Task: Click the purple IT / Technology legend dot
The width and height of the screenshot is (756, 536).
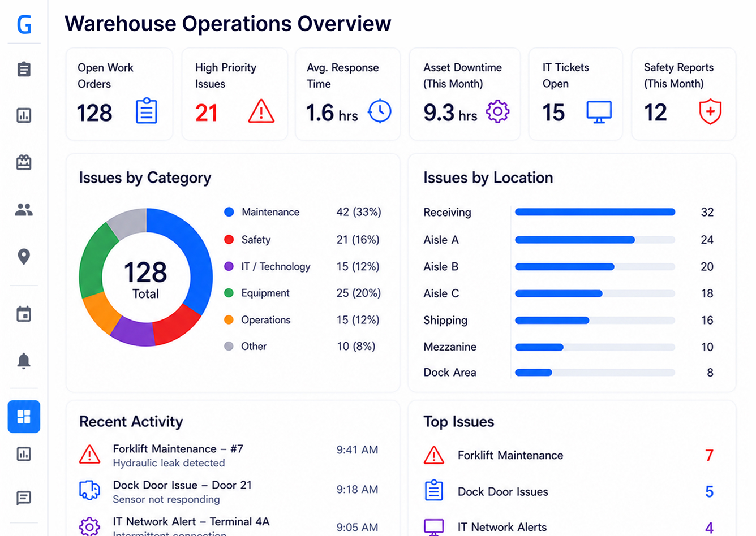Action: (x=229, y=266)
